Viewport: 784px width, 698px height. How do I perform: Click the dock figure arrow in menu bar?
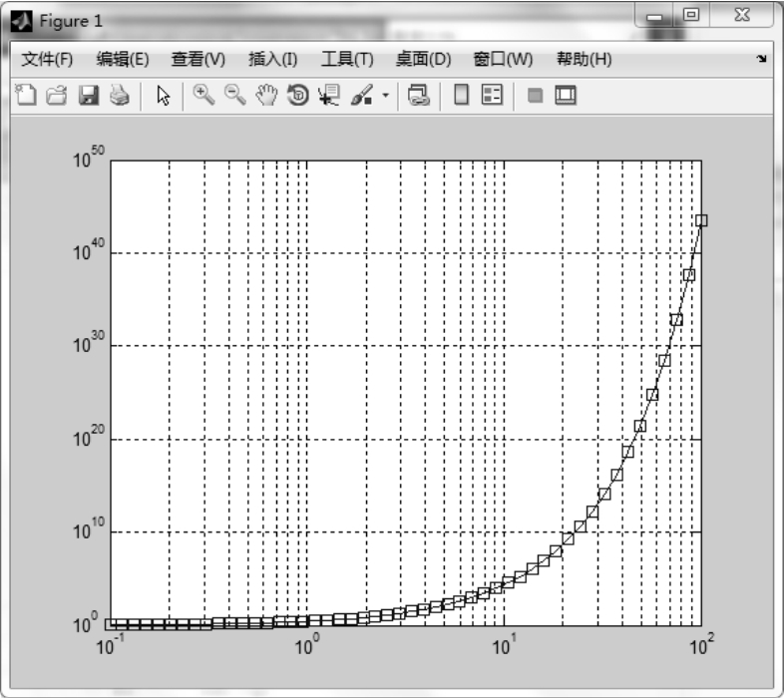[761, 59]
